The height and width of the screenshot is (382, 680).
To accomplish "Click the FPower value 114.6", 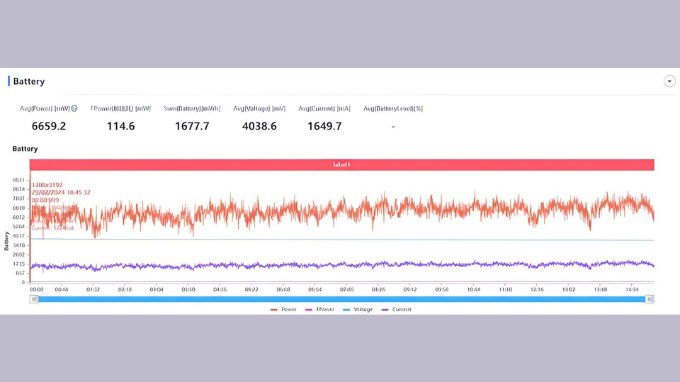I will pos(121,126).
